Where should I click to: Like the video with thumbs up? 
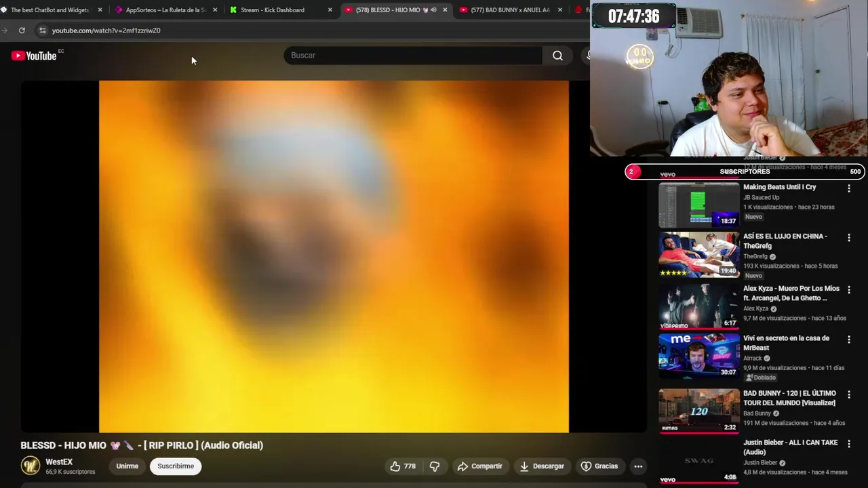pyautogui.click(x=402, y=466)
